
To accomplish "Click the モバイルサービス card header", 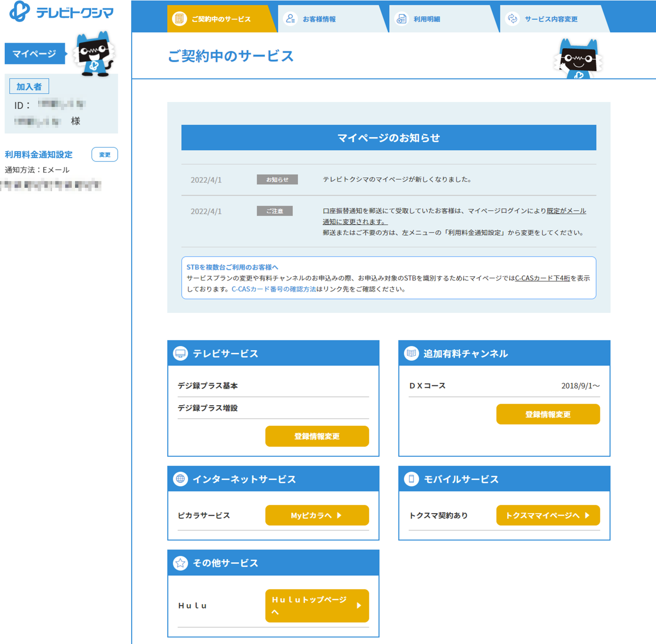I will click(505, 478).
